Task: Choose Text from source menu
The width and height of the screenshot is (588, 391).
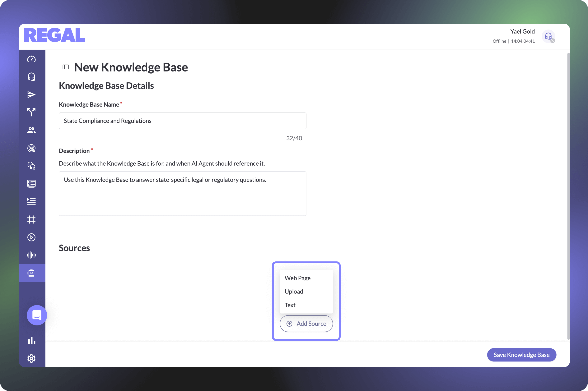Action: click(x=306, y=305)
